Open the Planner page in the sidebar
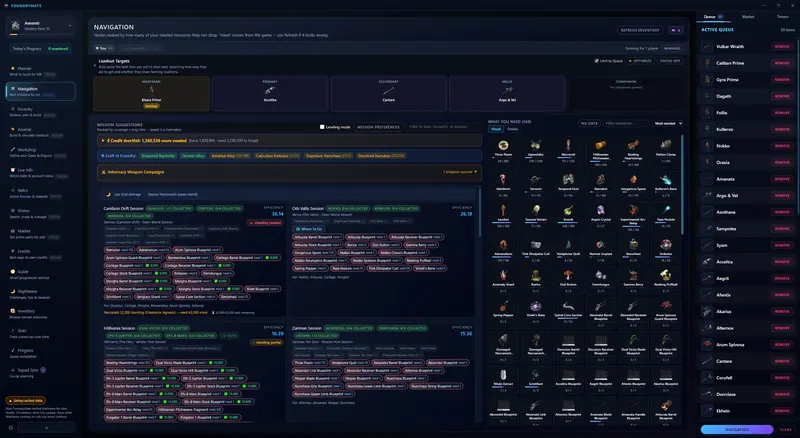The height and width of the screenshot is (438, 800). [x=40, y=71]
